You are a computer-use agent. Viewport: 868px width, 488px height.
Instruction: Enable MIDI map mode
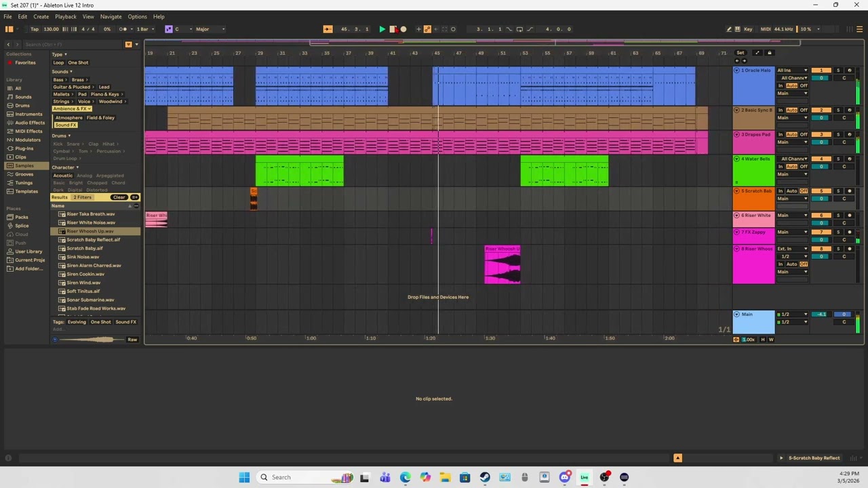pyautogui.click(x=766, y=29)
